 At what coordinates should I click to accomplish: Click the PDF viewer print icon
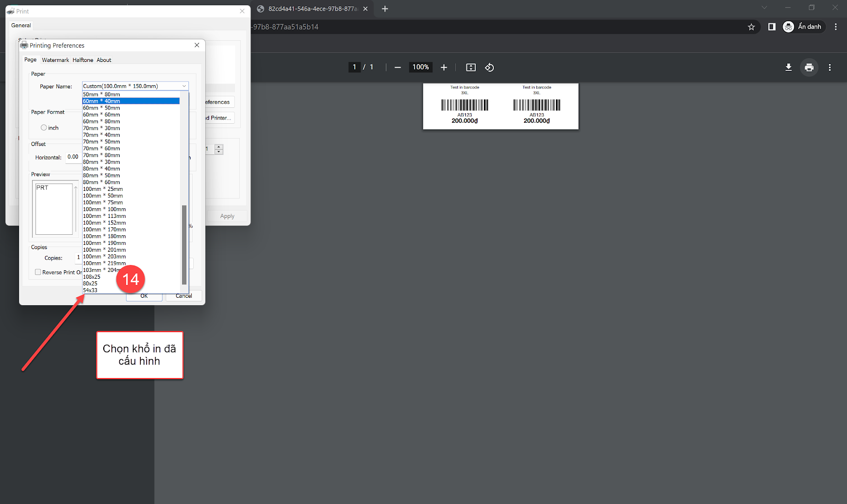pos(809,67)
